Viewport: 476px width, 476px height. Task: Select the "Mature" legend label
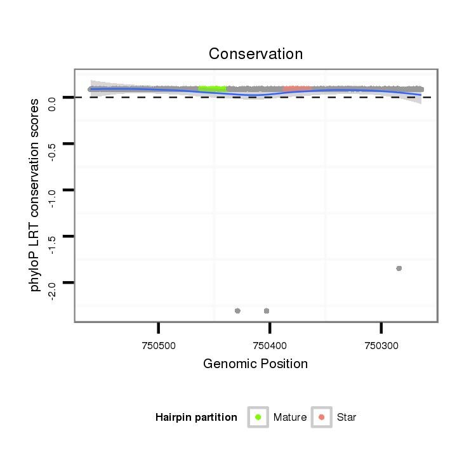tap(290, 418)
